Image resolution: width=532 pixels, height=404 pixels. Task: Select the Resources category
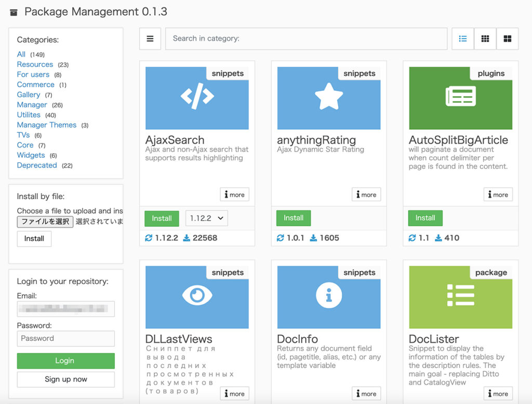coord(35,64)
